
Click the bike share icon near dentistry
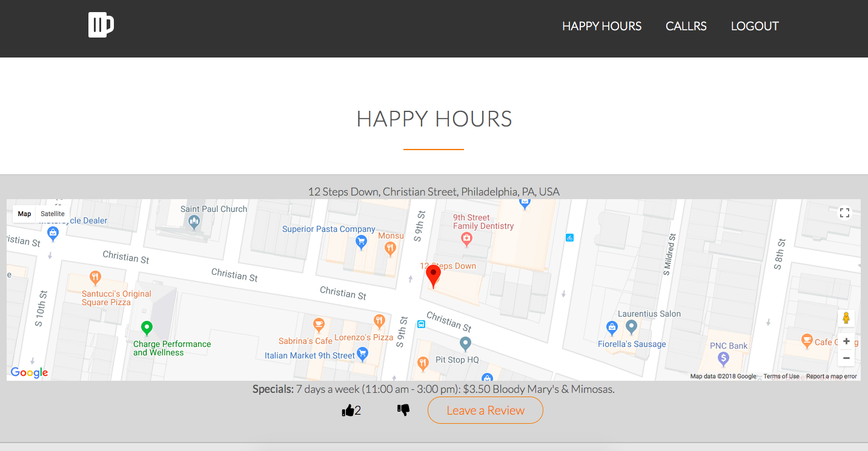[569, 237]
